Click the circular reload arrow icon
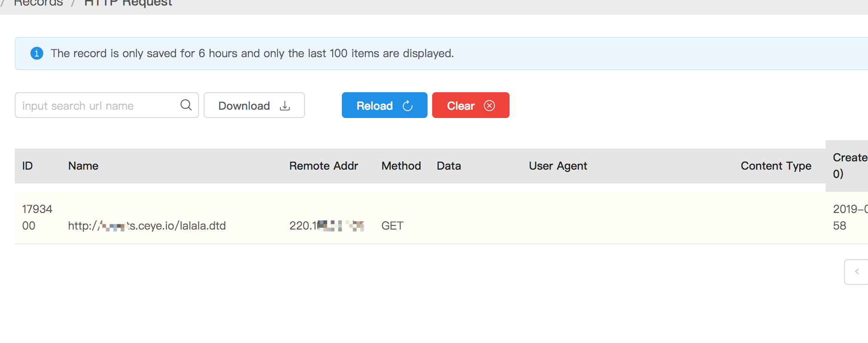868x343 pixels. point(408,106)
